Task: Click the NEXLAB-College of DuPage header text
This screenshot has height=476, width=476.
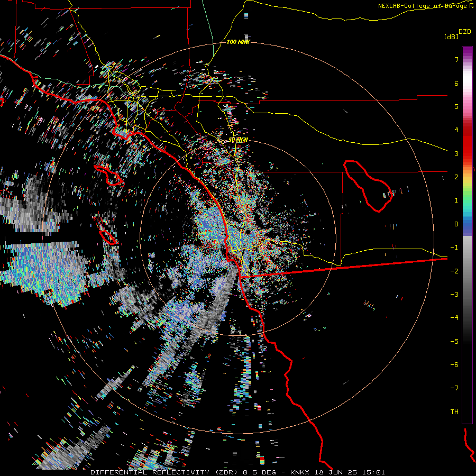Action: pyautogui.click(x=425, y=6)
